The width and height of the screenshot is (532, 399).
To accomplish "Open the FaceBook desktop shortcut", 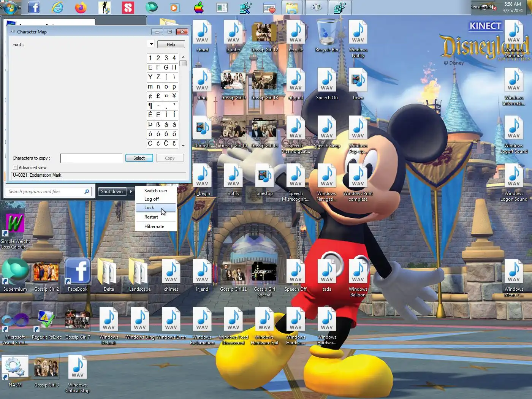I will 78,275.
